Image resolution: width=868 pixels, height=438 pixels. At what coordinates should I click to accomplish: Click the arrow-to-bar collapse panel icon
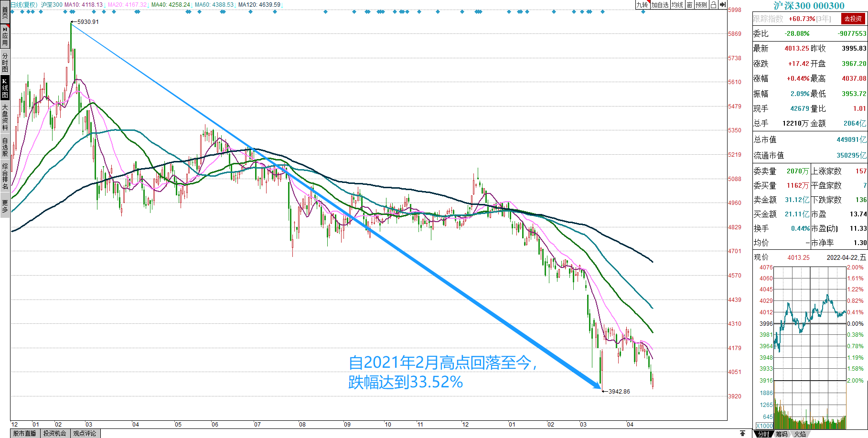723,5
